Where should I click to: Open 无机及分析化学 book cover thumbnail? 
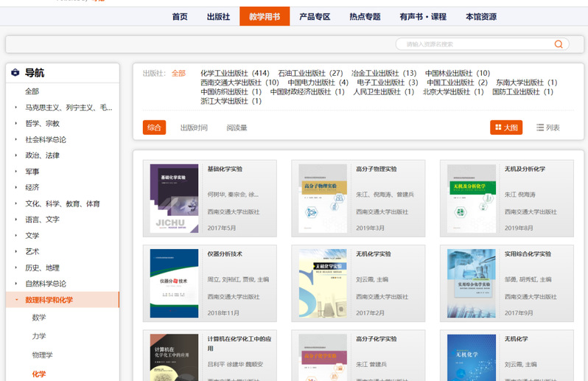pos(472,199)
